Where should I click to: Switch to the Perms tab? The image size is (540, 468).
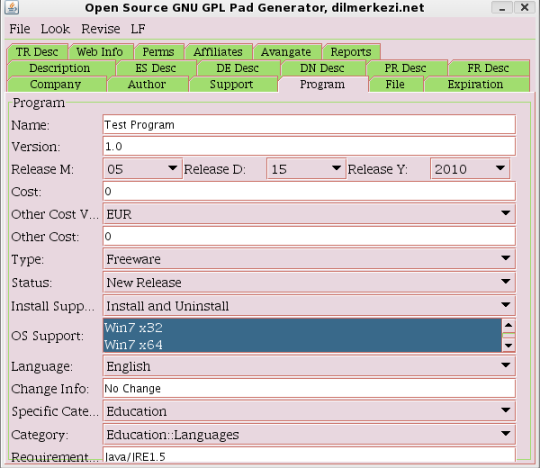158,52
